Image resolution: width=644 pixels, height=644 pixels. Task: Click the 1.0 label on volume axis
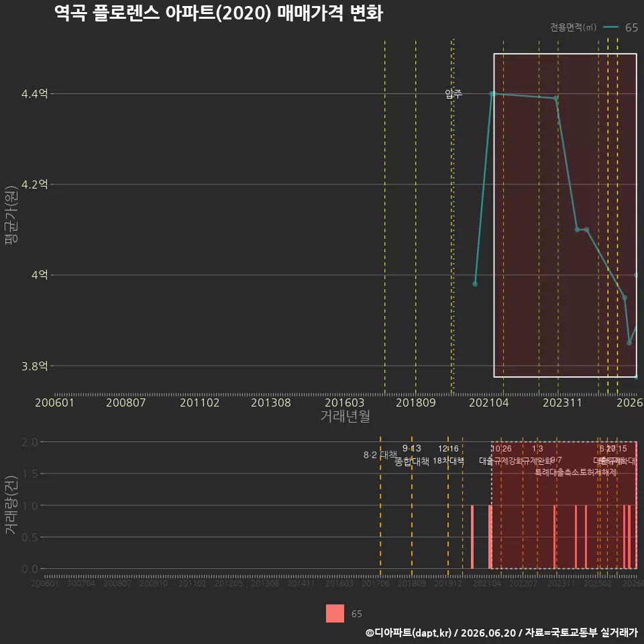pos(30,506)
